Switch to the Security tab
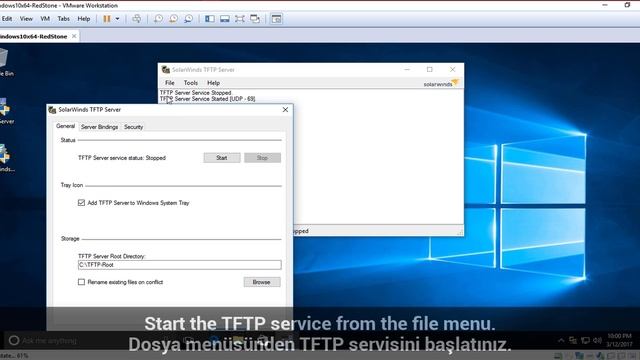Screen dimensions: 640x360 click(x=133, y=127)
